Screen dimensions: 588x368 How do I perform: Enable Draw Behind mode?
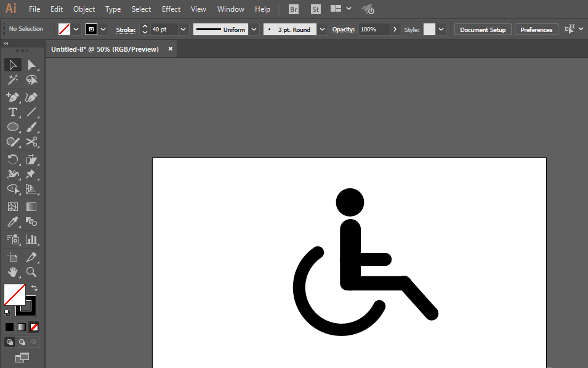pos(22,342)
